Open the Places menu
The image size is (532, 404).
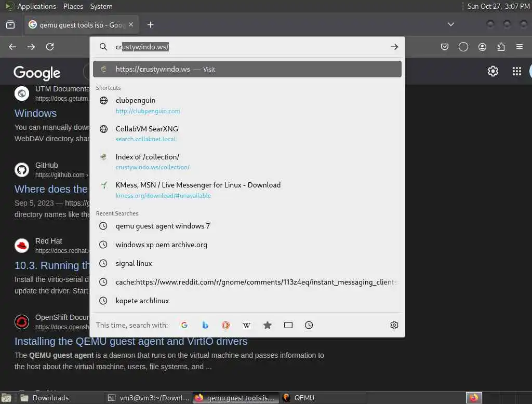click(73, 6)
